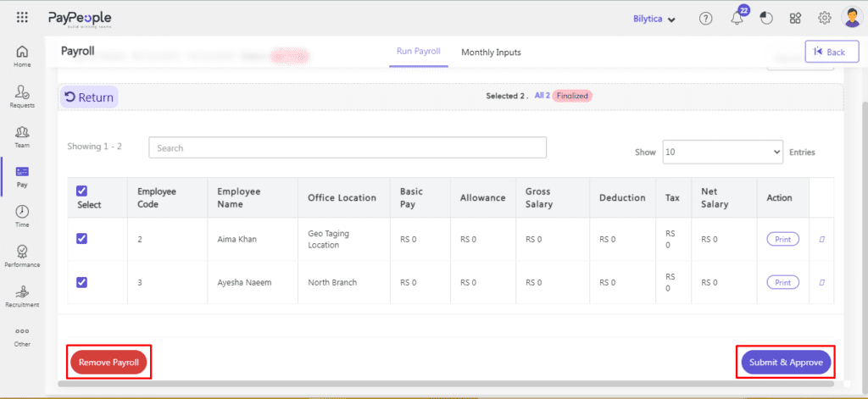
Task: Open Other menu in the sidebar
Action: [22, 336]
